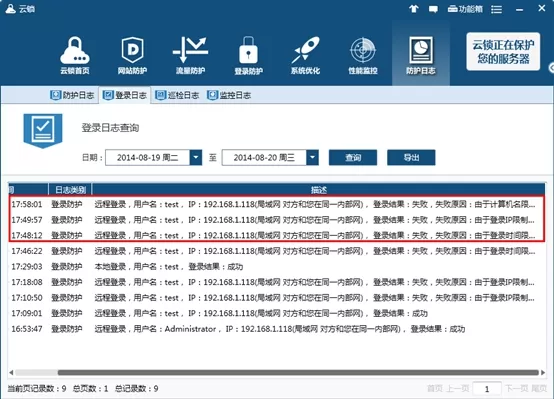Switch to 防护日志 sub-tab
The height and width of the screenshot is (399, 554).
pyautogui.click(x=72, y=95)
